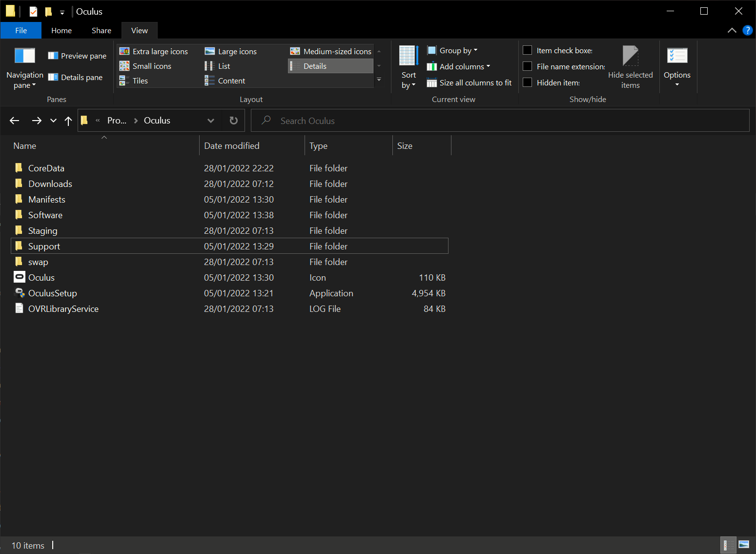This screenshot has width=756, height=554.
Task: Open the Group by dropdown
Action: [x=452, y=50]
